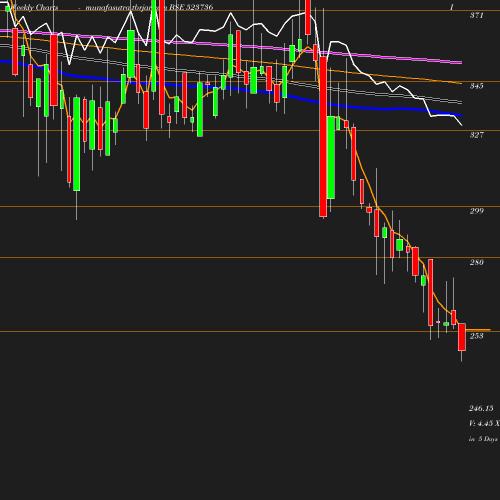
Task: Click the 253 price axis label
Action: [476, 336]
